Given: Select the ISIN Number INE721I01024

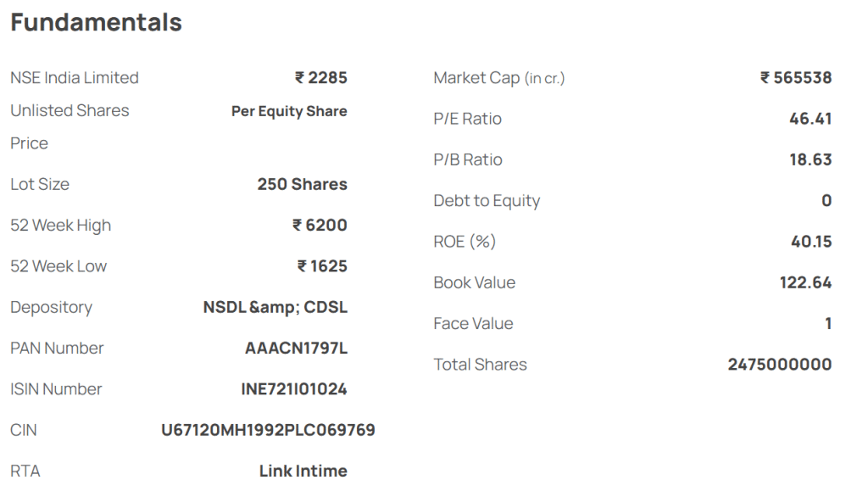Looking at the screenshot, I should point(294,389).
